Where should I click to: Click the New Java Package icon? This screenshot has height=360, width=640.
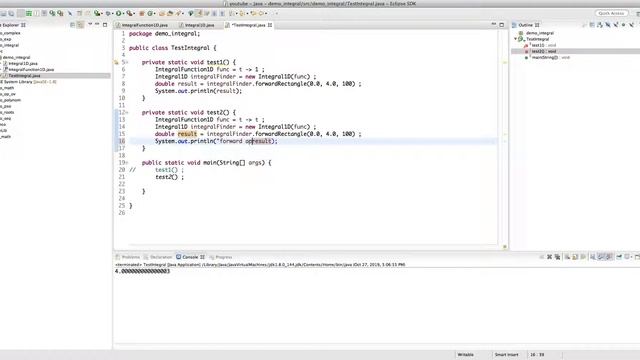(141, 13)
